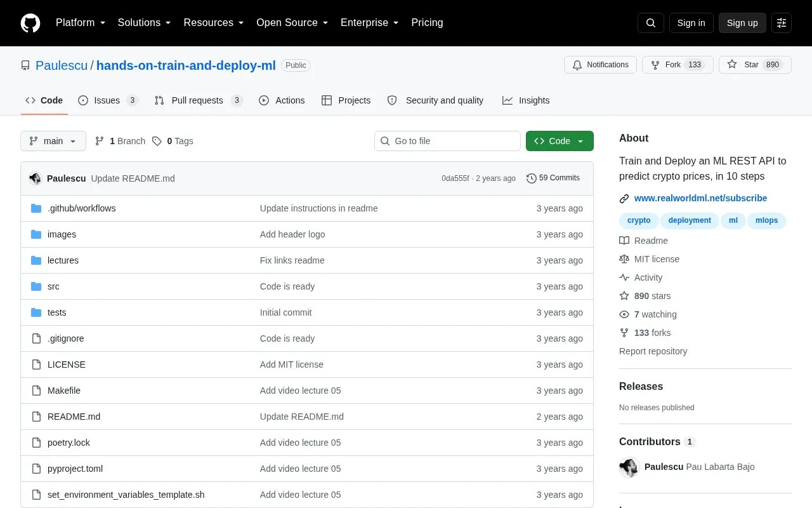Open the Makefile file

coord(64,391)
